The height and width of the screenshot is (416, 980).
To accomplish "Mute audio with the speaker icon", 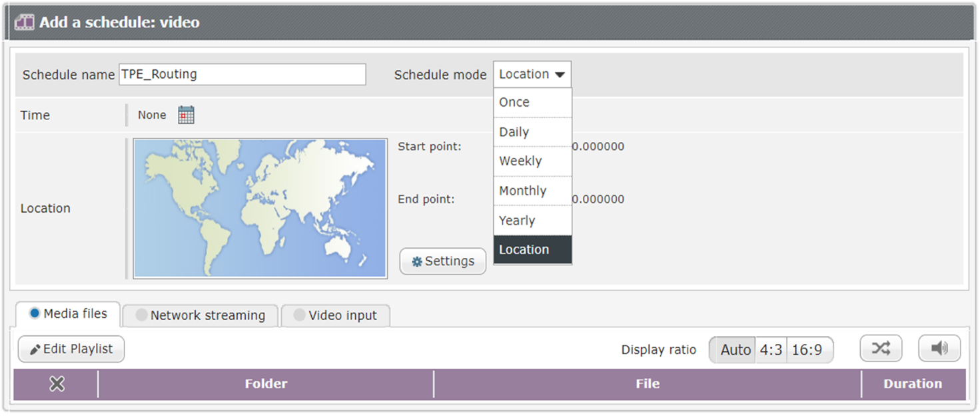I will [x=939, y=349].
